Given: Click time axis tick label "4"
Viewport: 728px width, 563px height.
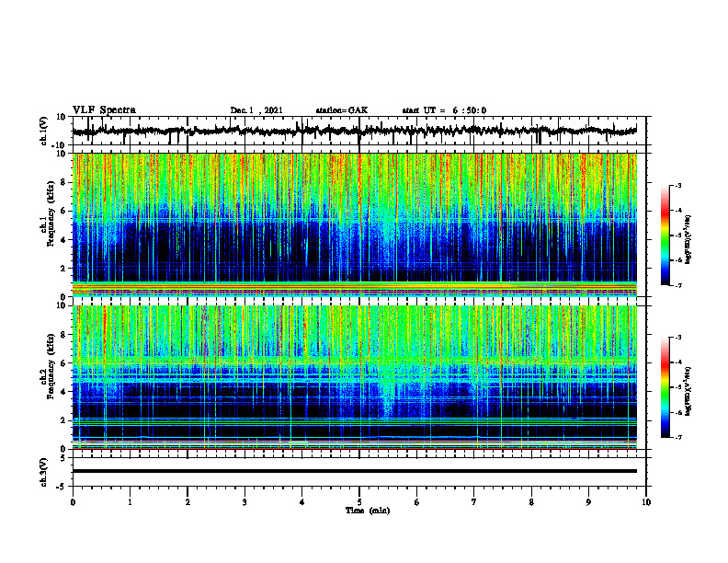Looking at the screenshot, I should pos(302,502).
